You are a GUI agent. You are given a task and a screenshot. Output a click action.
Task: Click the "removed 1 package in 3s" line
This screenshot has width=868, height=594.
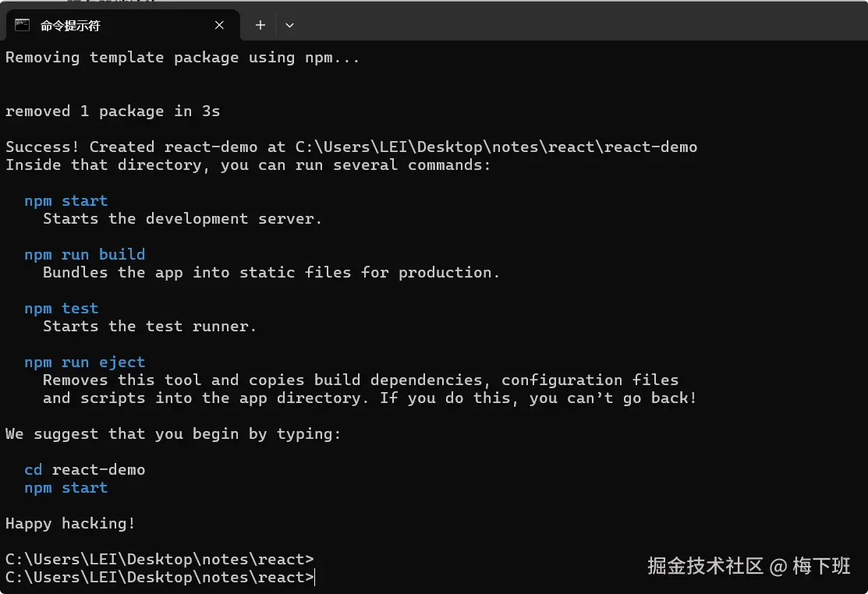pos(112,111)
